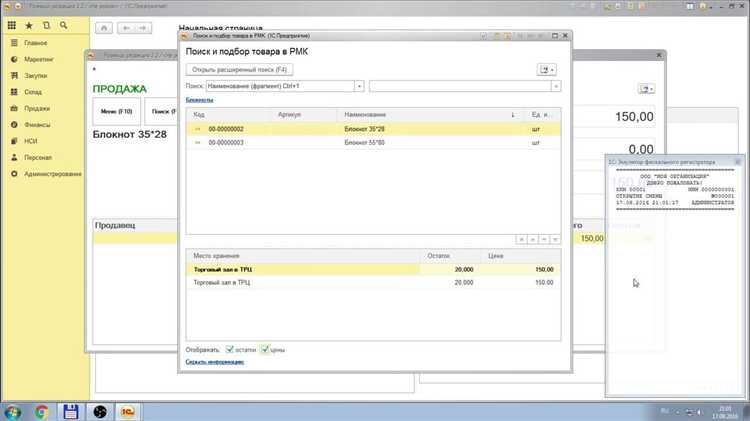
Task: Open the floppy disk app on taskbar
Action: [70, 412]
